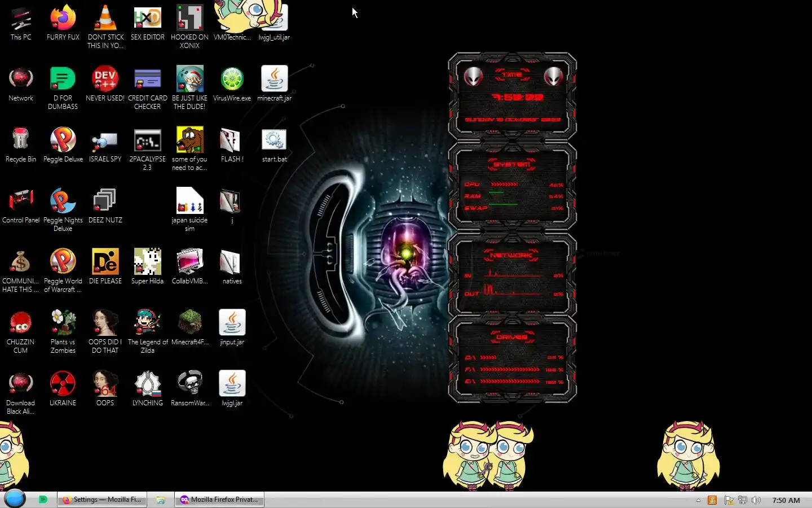Click the C:\ drive usage bar
Screen dimensions: 812x508
pyautogui.click(x=488, y=357)
